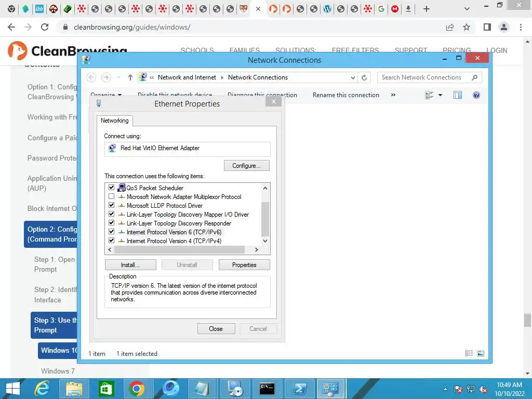This screenshot has width=532, height=399.
Task: Show hidden tray icons arrow
Action: 445,389
